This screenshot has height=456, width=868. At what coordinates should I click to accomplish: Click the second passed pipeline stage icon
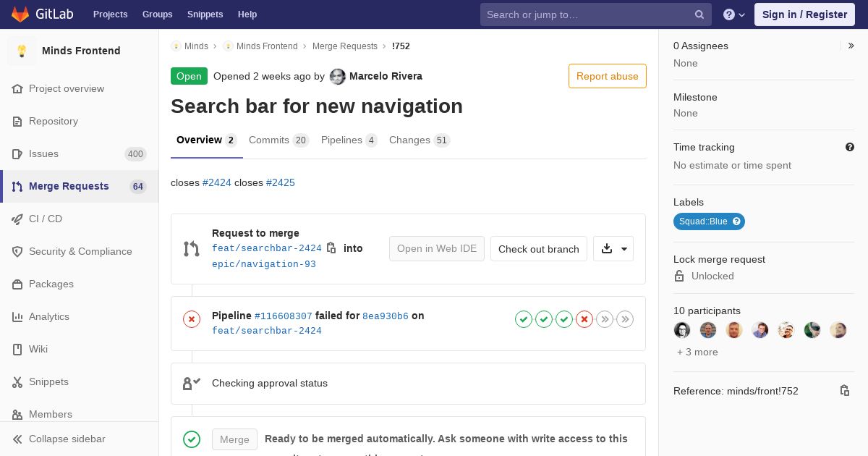coord(544,319)
